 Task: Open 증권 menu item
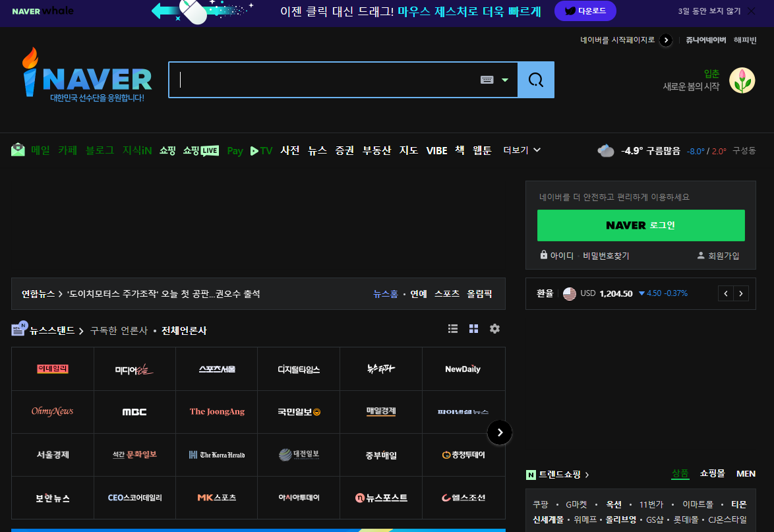345,150
